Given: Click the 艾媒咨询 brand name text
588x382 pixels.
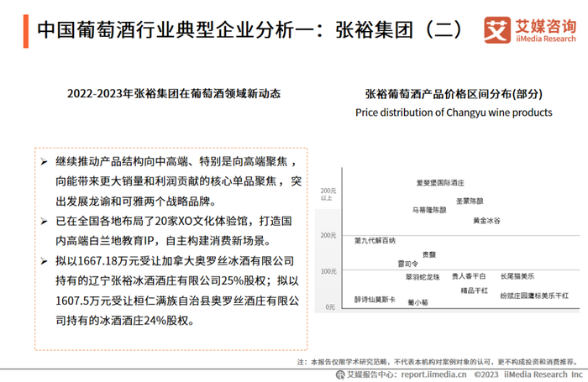Looking at the screenshot, I should 546,26.
